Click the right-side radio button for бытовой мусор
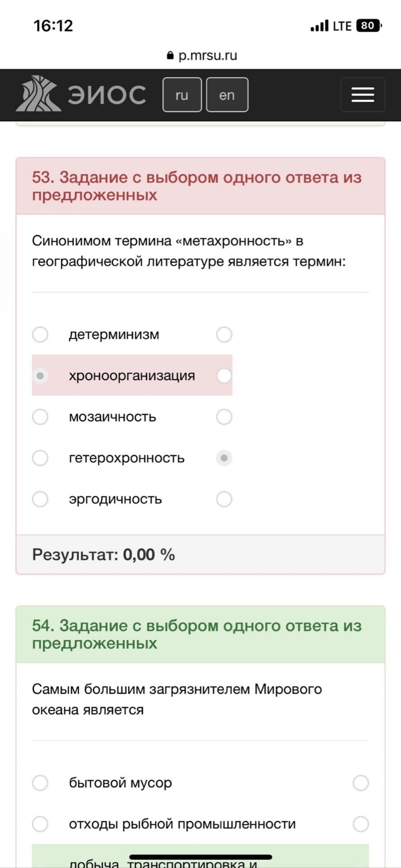This screenshot has height=868, width=401. tap(361, 783)
